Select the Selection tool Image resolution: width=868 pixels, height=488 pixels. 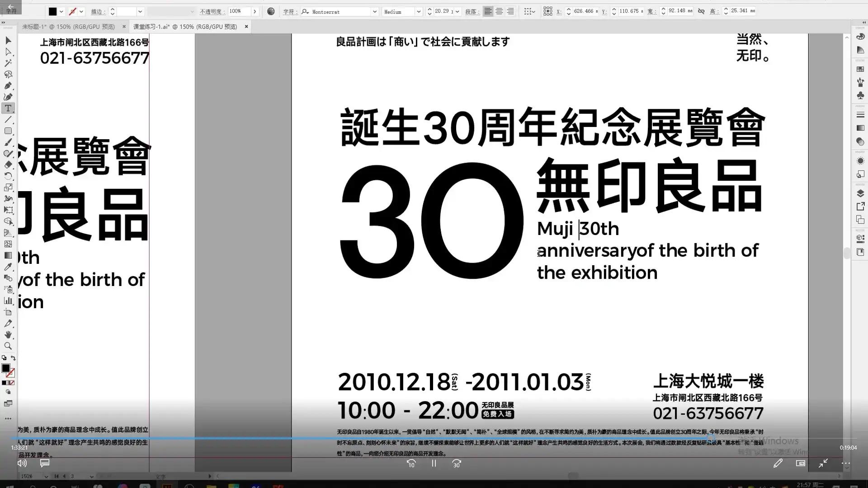coord(8,41)
